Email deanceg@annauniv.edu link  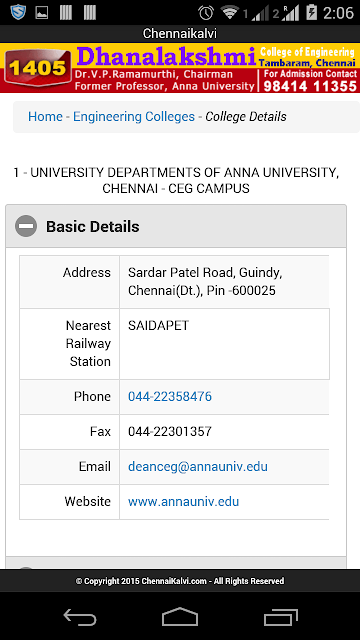click(198, 467)
